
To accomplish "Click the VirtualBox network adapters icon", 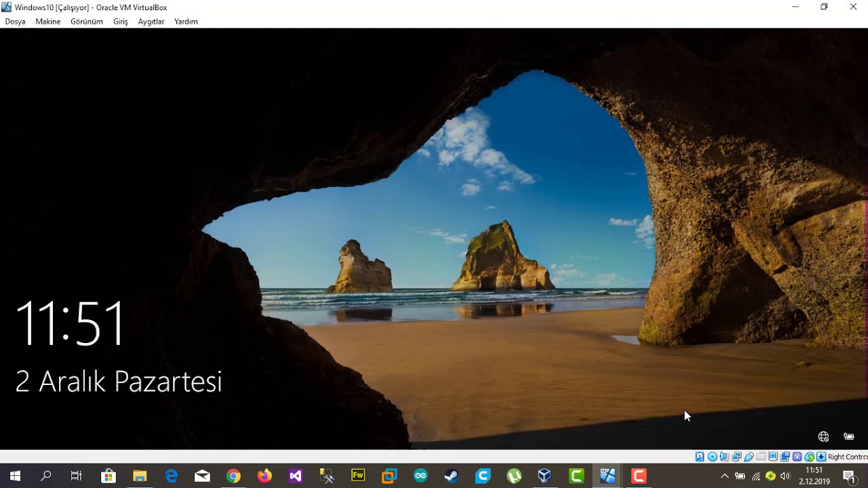I will coord(736,457).
